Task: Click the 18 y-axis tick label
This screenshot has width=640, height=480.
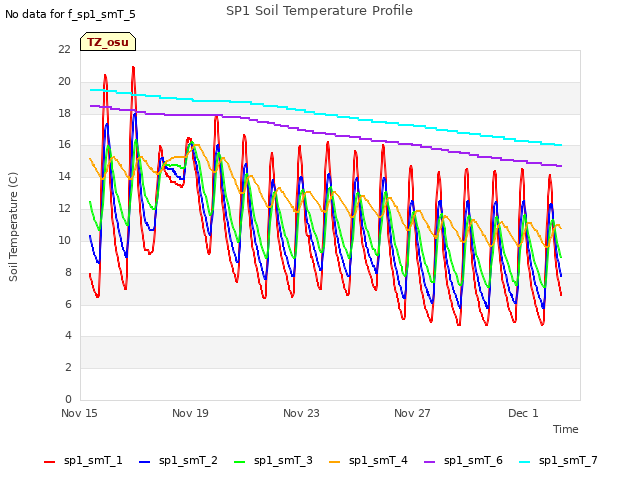Action: click(x=64, y=113)
